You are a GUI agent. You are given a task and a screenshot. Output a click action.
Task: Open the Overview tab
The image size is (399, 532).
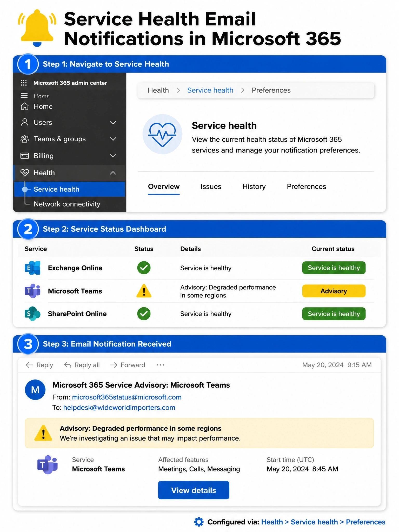coord(164,187)
